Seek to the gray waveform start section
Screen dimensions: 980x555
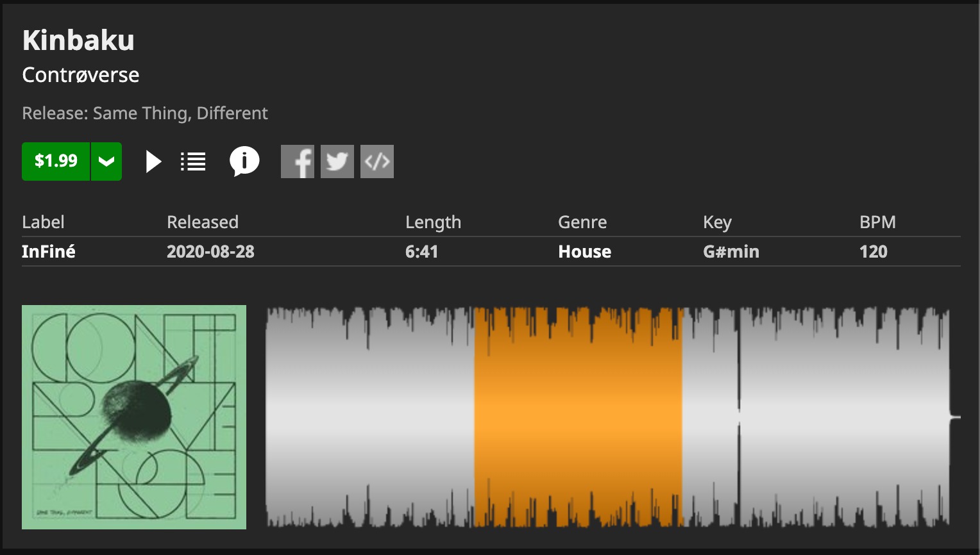[x=369, y=417]
